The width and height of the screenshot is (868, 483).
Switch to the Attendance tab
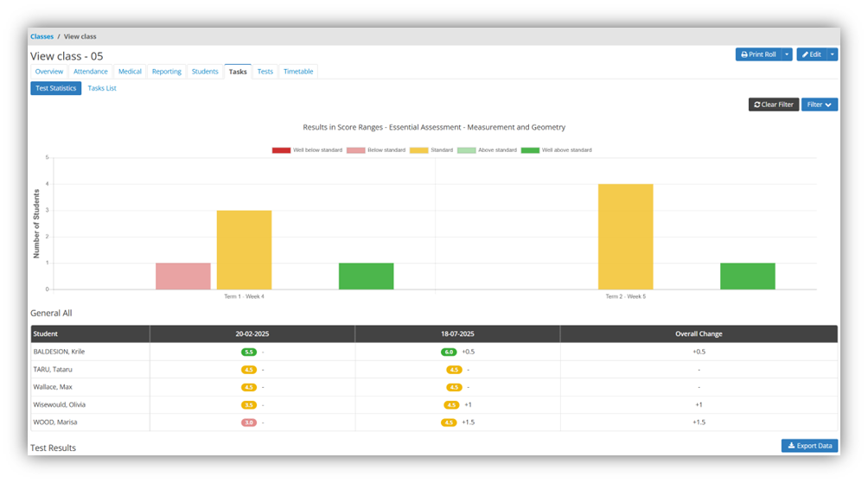tap(91, 72)
